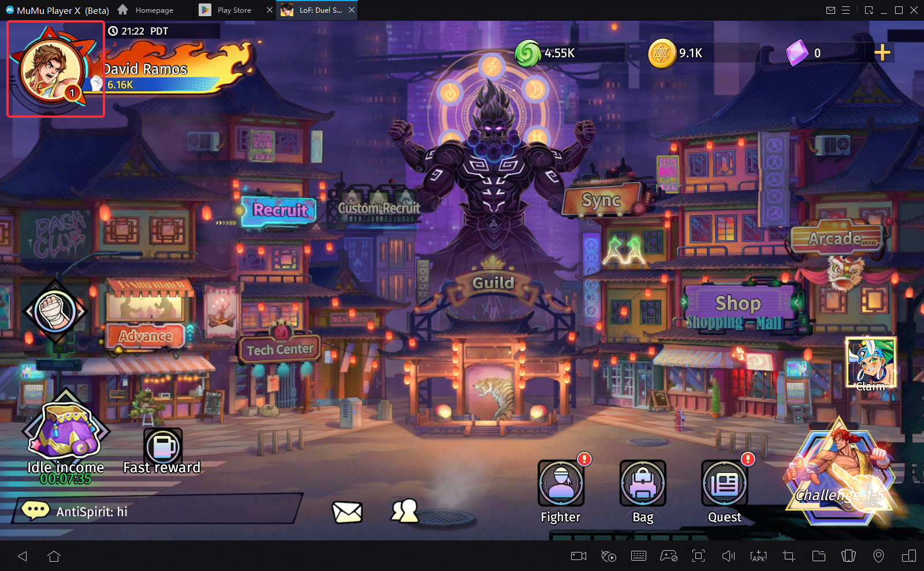Open chat bubble icon beside AntiSpirit message
The width and height of the screenshot is (924, 571).
[35, 510]
